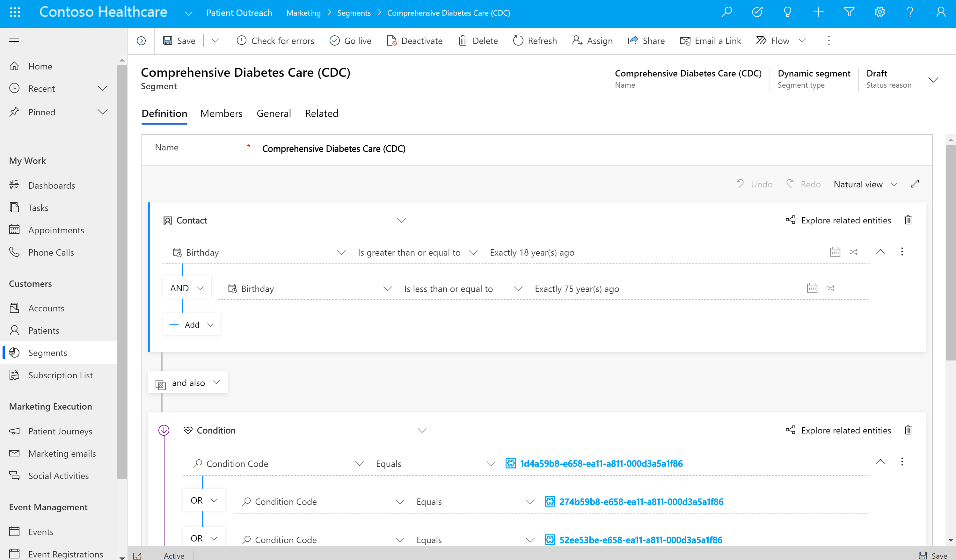
Task: Toggle the navigation hamburger menu
Action: 14,41
